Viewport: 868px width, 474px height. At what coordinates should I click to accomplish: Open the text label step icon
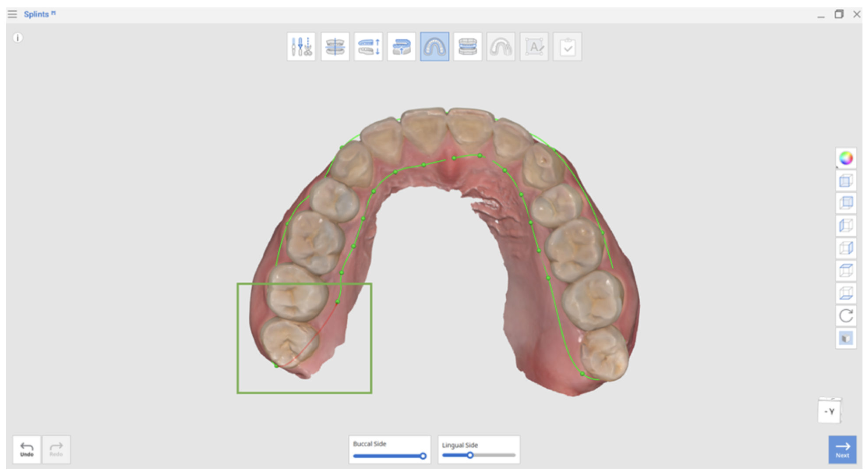(534, 46)
